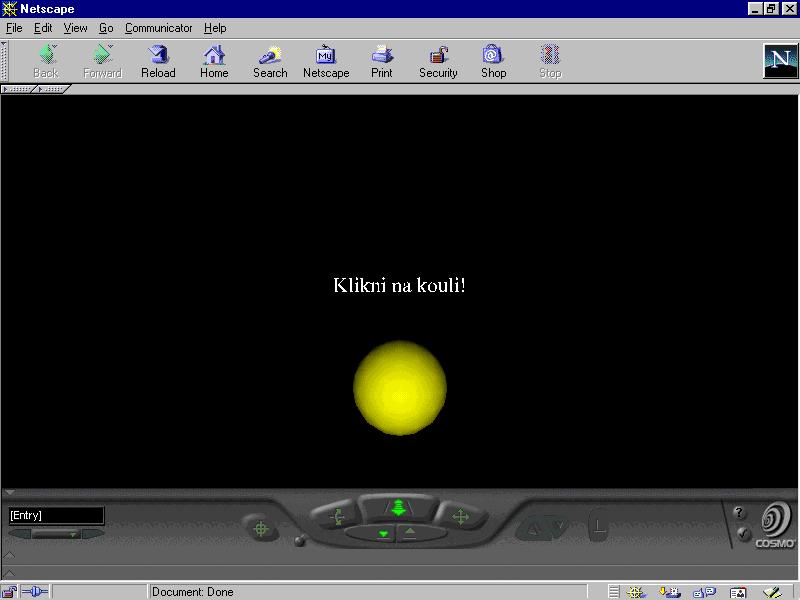Click the Forward toolbar button
Viewport: 800px width, 600px height.
point(103,61)
